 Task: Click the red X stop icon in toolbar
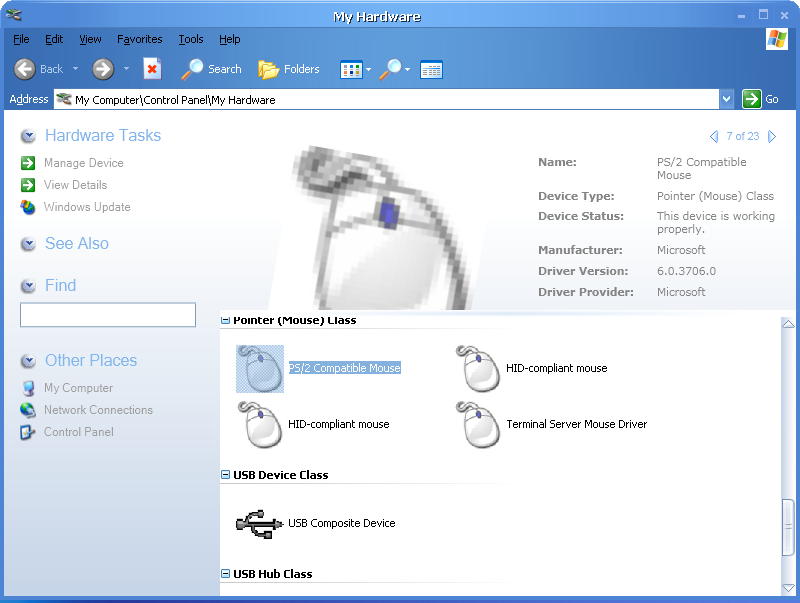pos(152,69)
